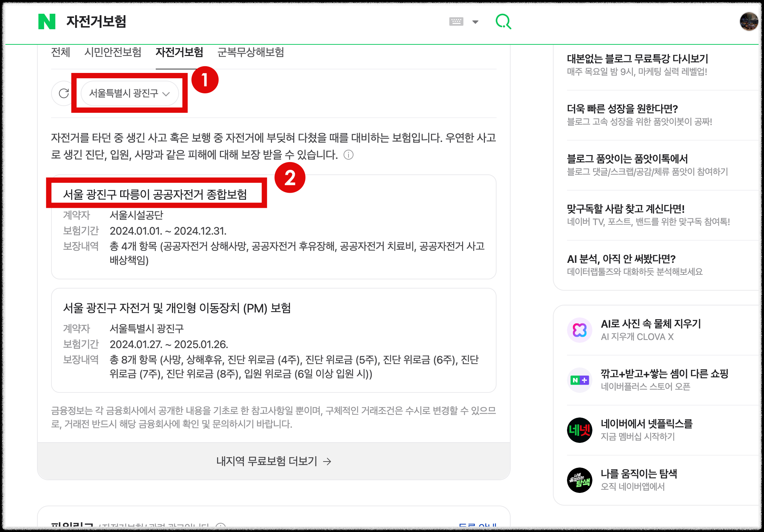Switch to the 전체 tab
The height and width of the screenshot is (532, 764).
pyautogui.click(x=61, y=52)
